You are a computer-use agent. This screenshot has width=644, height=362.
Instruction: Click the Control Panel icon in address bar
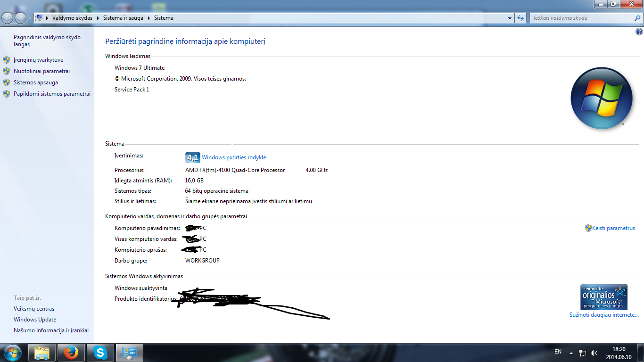coord(39,18)
